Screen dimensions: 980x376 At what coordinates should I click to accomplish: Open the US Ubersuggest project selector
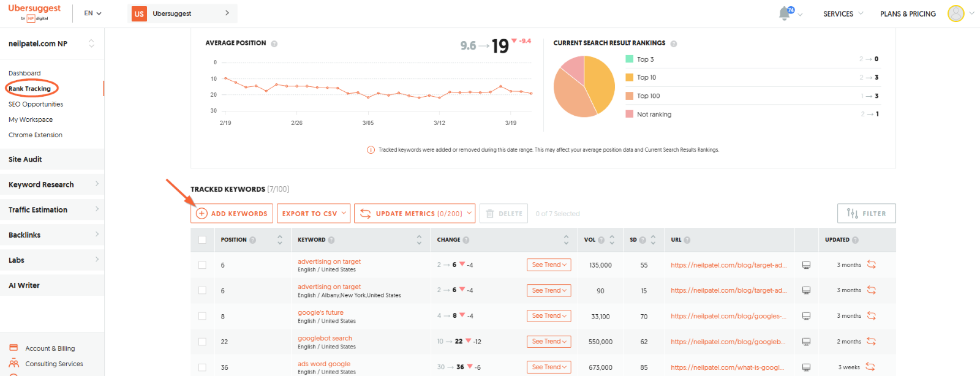(x=182, y=13)
